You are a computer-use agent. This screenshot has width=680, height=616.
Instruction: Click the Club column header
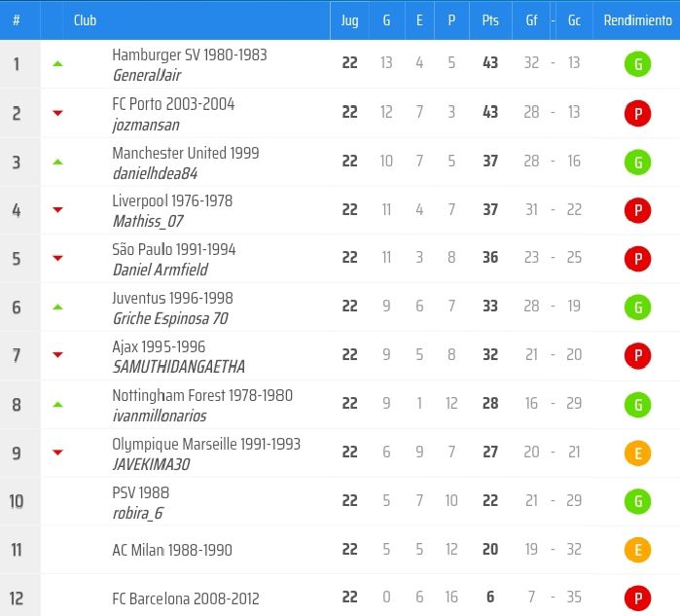(x=85, y=20)
